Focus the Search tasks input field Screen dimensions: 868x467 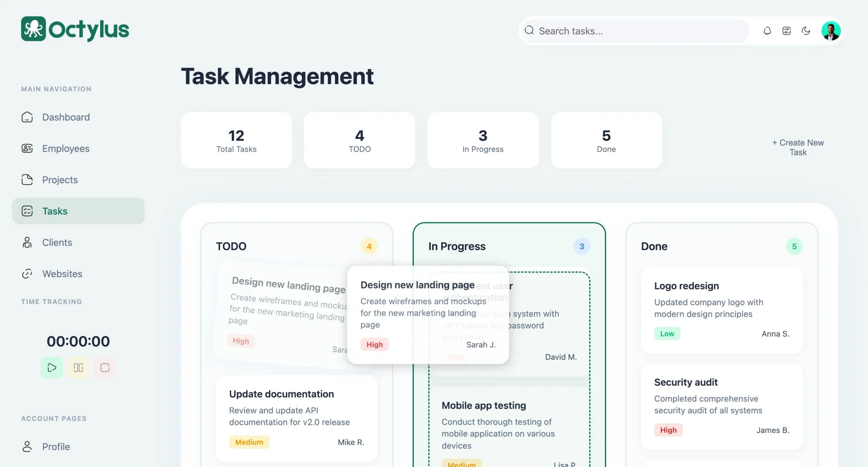[x=637, y=31]
